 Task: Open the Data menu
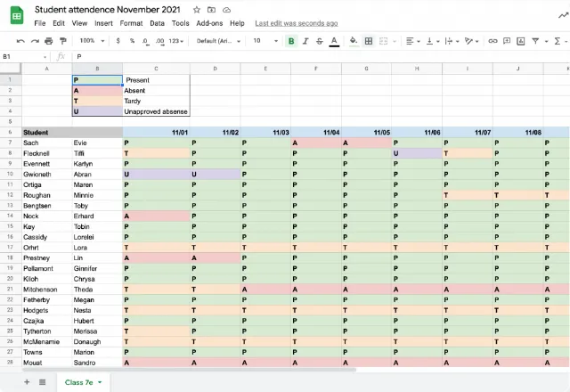point(157,23)
